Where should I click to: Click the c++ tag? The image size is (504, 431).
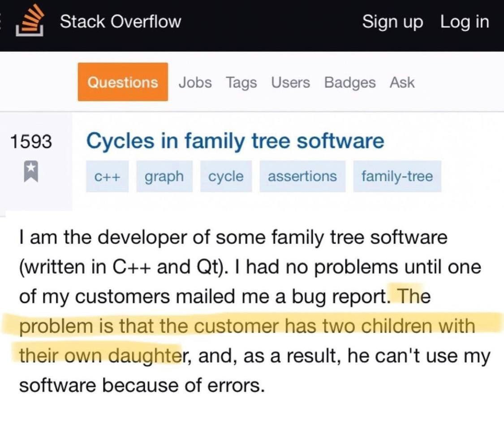(x=108, y=176)
